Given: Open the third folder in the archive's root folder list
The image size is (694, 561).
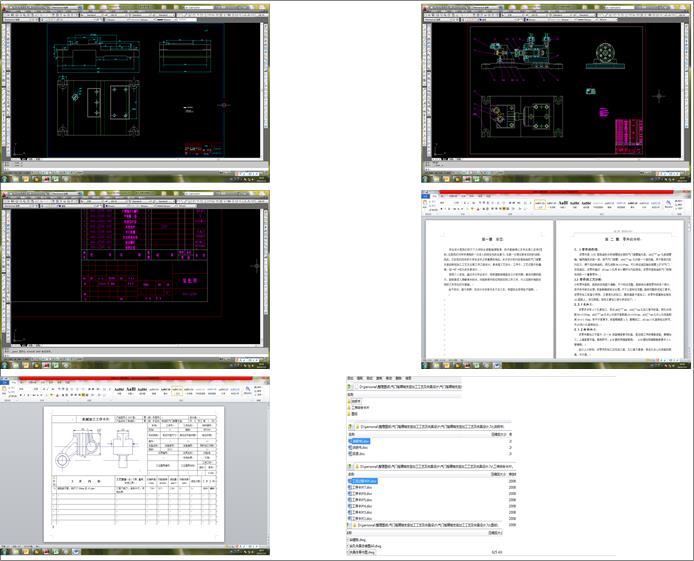Looking at the screenshot, I should click(353, 414).
